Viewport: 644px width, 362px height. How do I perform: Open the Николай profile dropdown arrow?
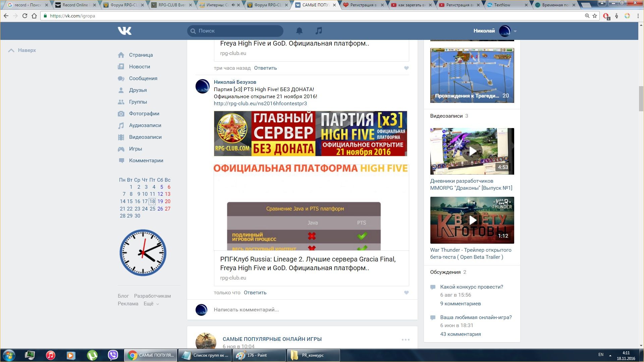tap(515, 31)
